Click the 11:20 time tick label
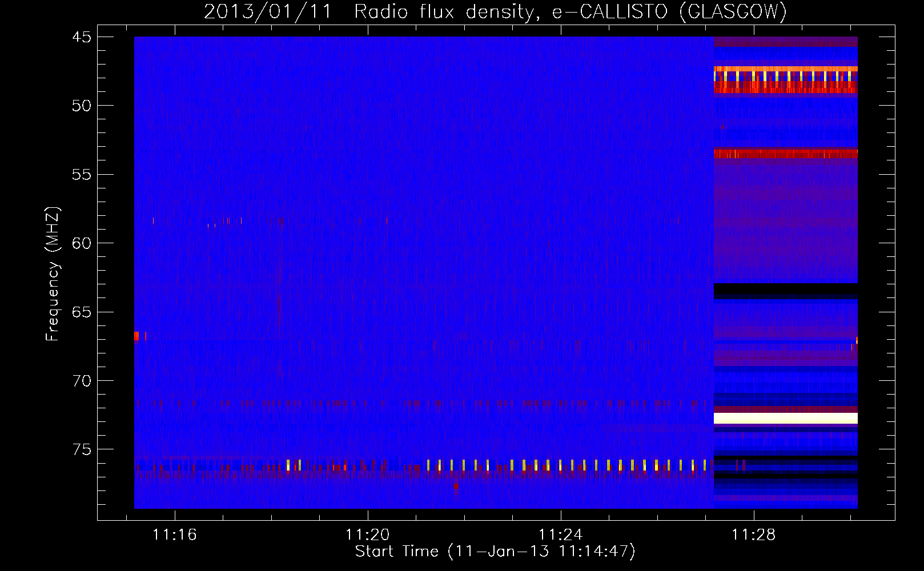 [368, 534]
